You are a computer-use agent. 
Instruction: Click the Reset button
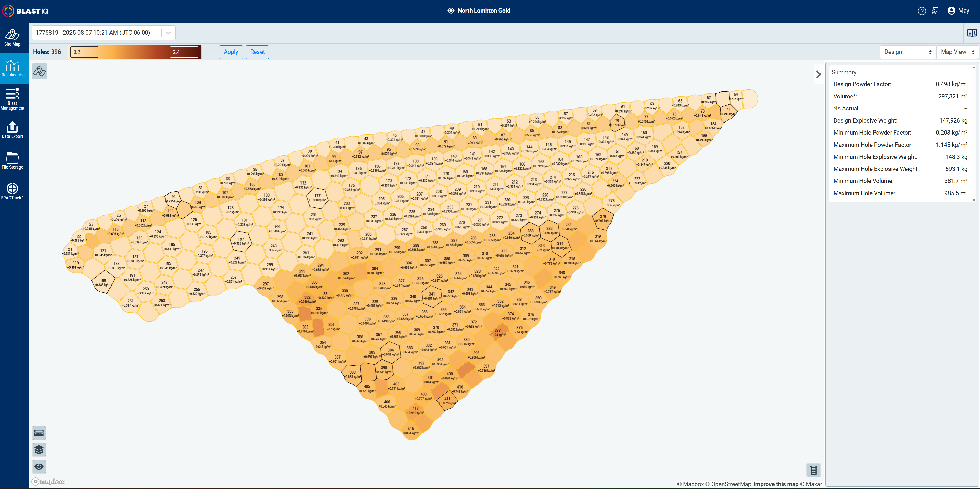pyautogui.click(x=257, y=52)
